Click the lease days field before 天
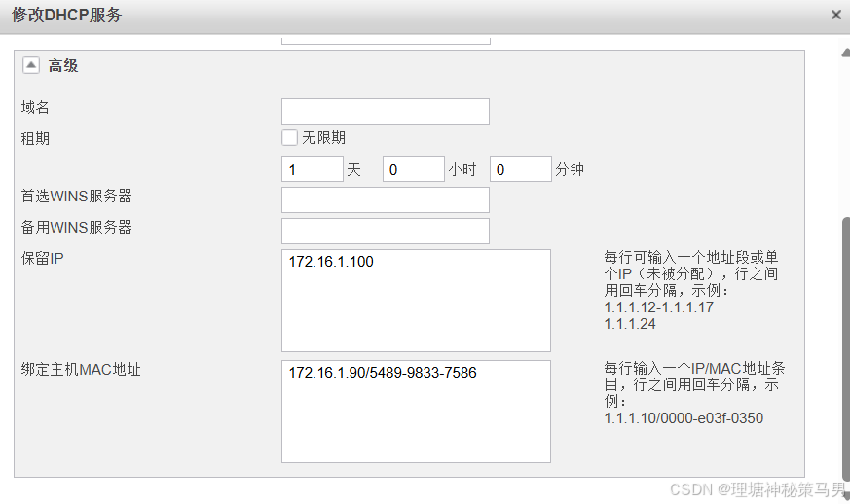Viewport: 850px width, 504px height. [x=313, y=169]
